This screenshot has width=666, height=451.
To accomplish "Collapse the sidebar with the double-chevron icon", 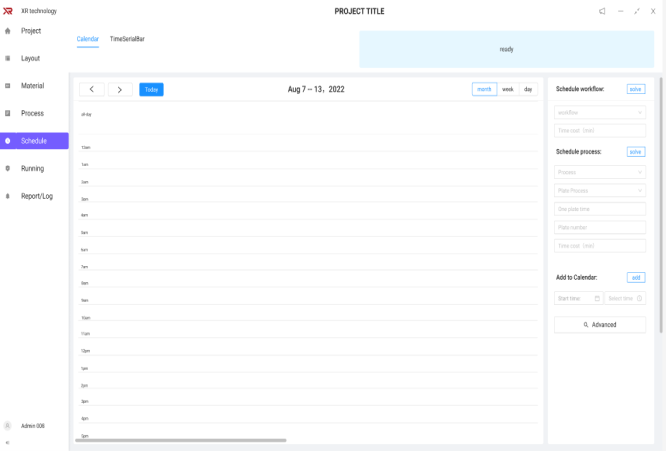I will click(8, 442).
